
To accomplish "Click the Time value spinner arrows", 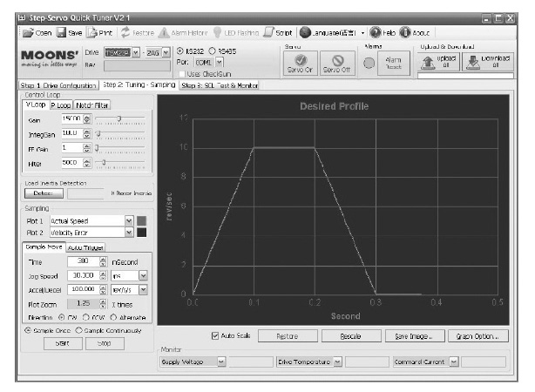I will click(103, 261).
